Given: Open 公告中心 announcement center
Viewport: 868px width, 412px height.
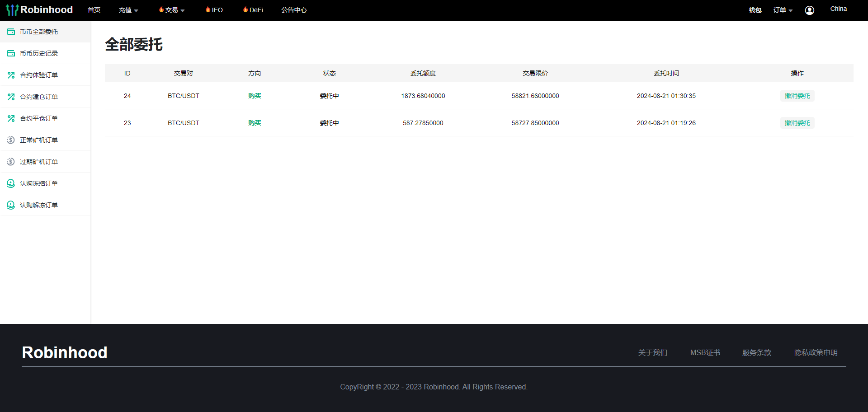Looking at the screenshot, I should (x=294, y=10).
